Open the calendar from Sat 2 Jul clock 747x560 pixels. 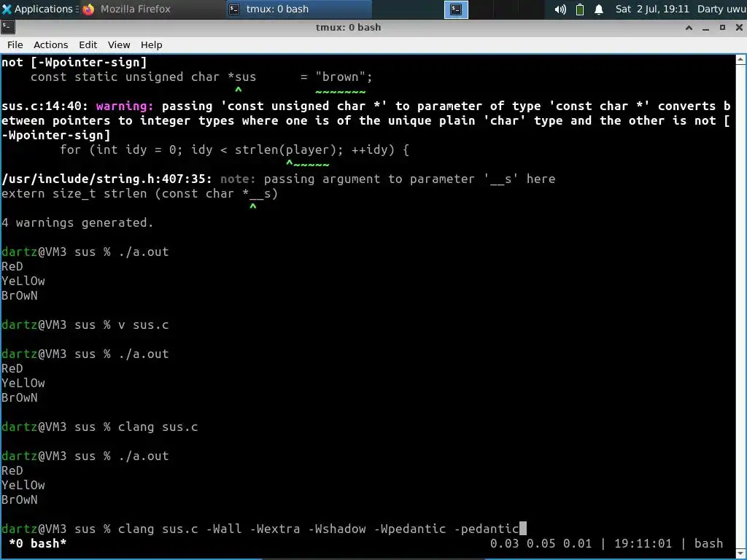point(651,9)
